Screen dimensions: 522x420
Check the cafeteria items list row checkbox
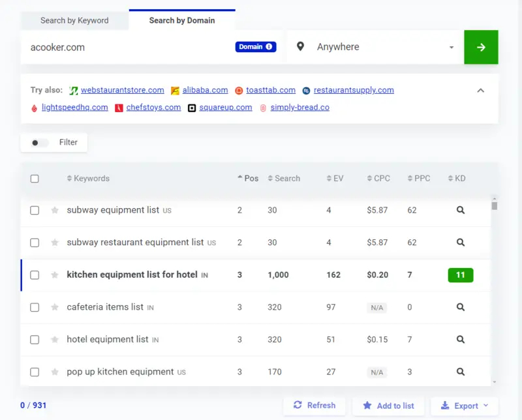35,307
